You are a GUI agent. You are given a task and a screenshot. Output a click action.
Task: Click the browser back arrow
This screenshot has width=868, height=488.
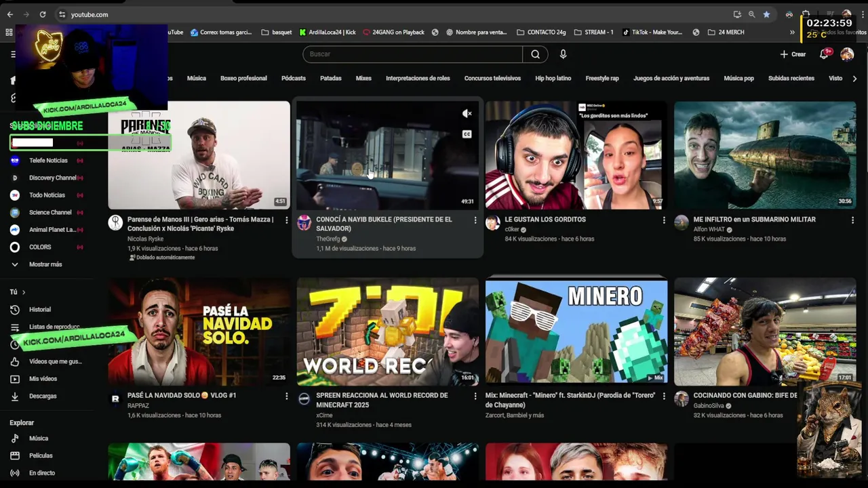click(x=9, y=14)
